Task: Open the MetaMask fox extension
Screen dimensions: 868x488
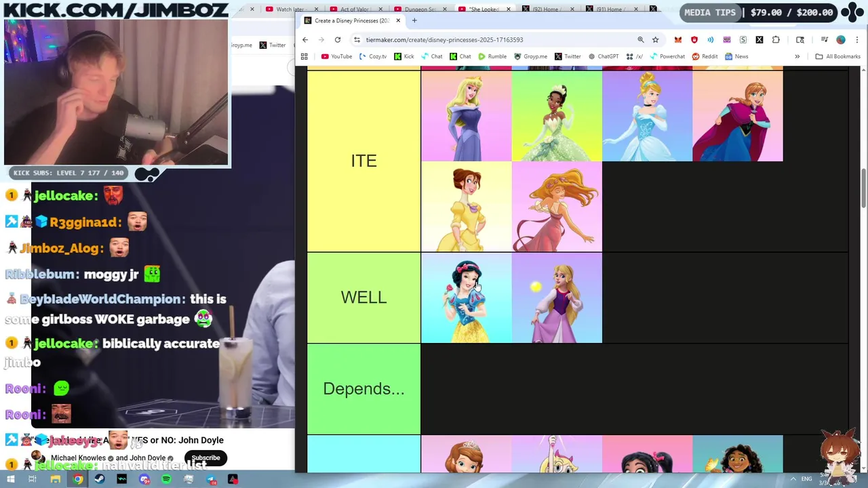Action: coord(678,39)
